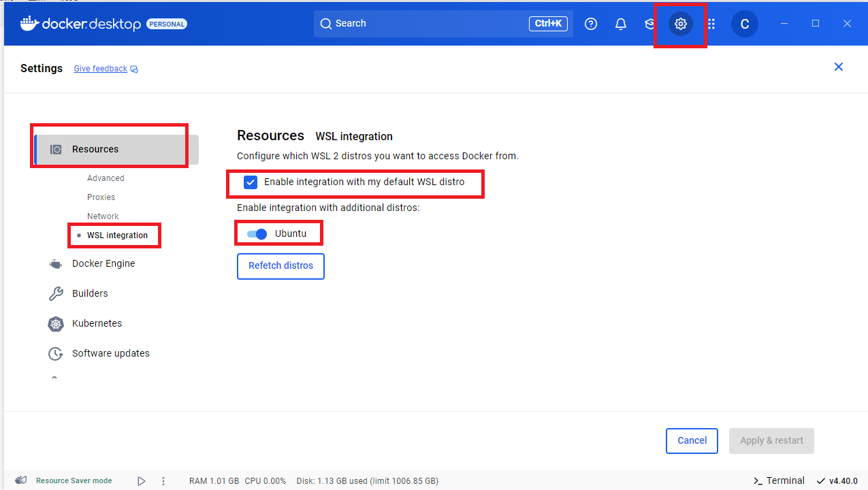Image resolution: width=868 pixels, height=490 pixels.
Task: Open Settings via the gear icon
Action: [680, 24]
